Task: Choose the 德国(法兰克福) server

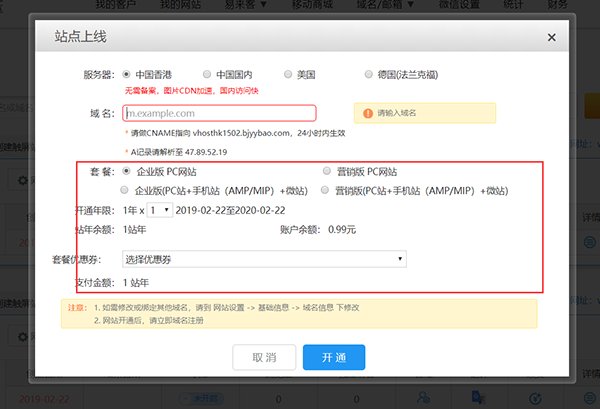Action: click(x=370, y=74)
